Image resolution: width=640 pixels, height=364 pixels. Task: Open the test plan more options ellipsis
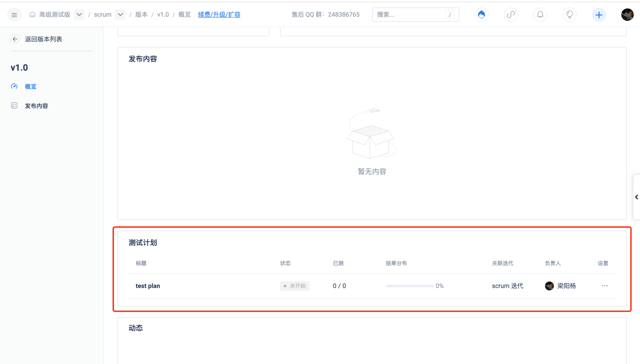[604, 286]
